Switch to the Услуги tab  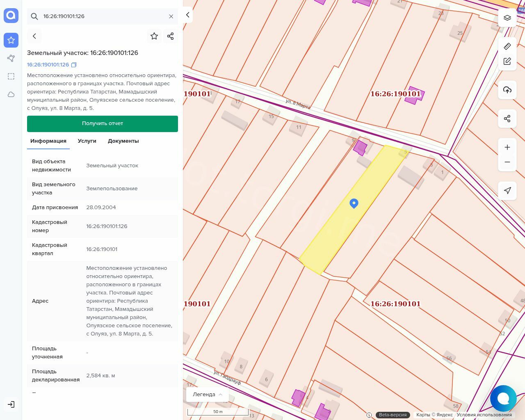click(87, 141)
